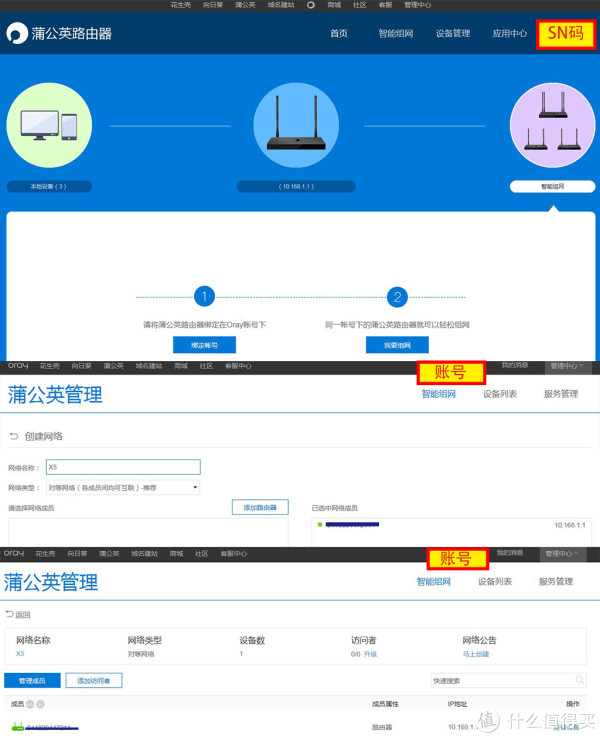Switch to 服务管理 tab on the 创建网络 page
Viewport: 600px width, 738px height.
pos(561,394)
